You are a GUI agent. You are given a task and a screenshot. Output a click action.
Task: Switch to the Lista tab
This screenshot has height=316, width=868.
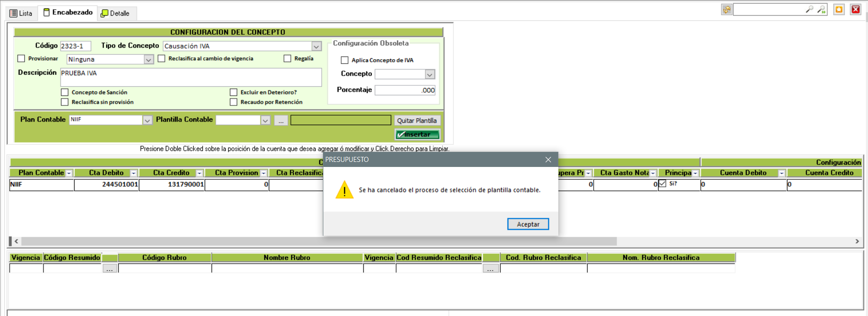pyautogui.click(x=21, y=13)
